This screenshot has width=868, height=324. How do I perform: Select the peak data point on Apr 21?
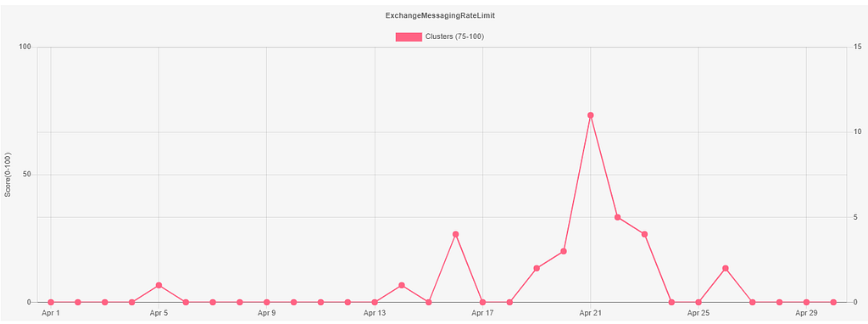tap(591, 115)
